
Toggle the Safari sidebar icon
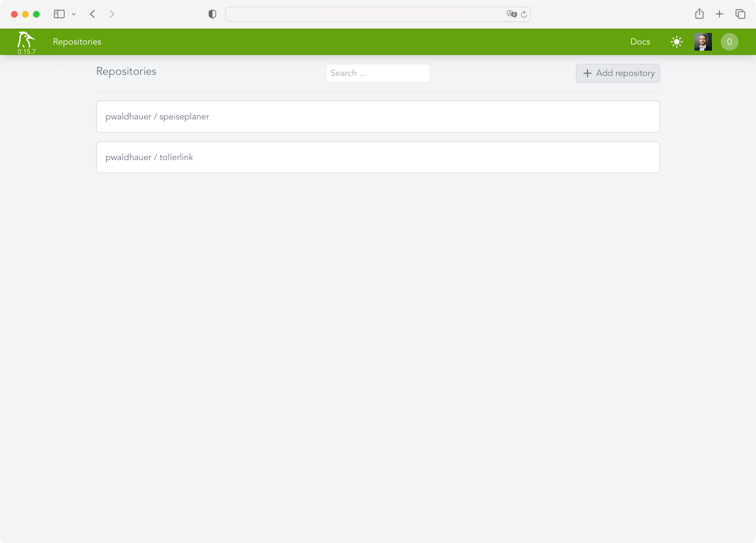point(59,14)
